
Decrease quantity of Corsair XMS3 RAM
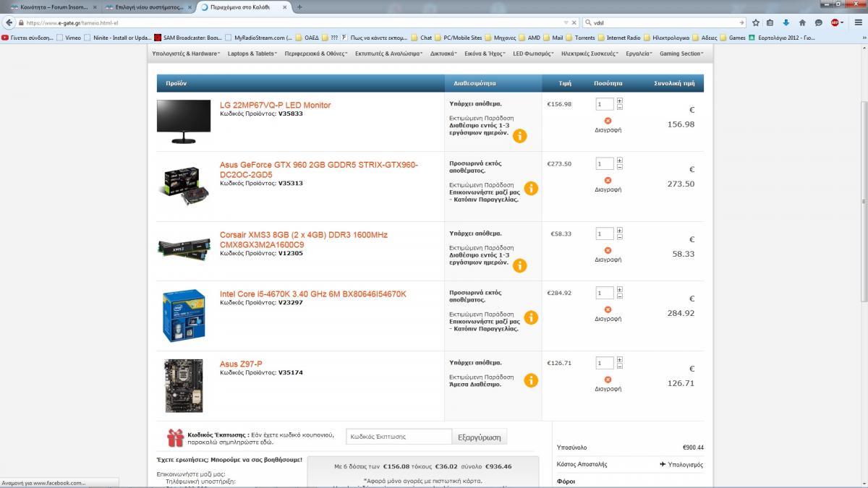pyautogui.click(x=620, y=236)
